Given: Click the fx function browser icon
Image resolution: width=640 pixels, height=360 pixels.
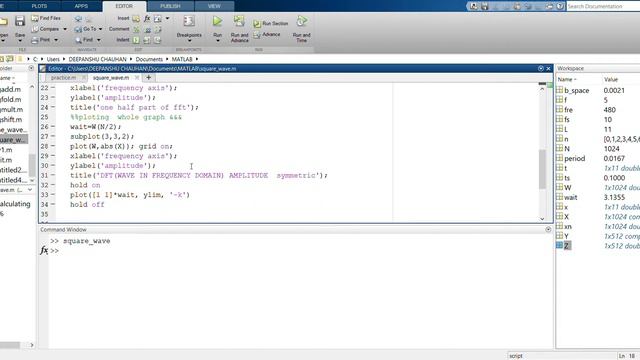Looking at the screenshot, I should (x=44, y=250).
